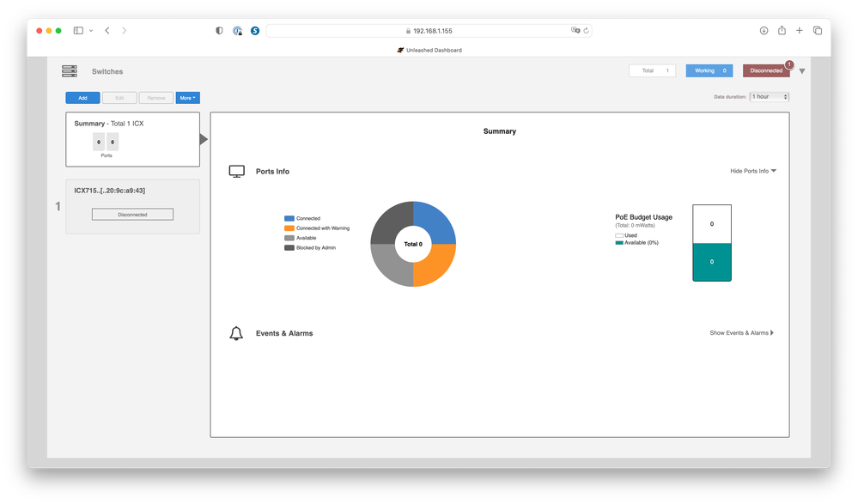Screen dimensions: 858x504
Task: Click the Connected blue legend swatch
Action: [289, 219]
